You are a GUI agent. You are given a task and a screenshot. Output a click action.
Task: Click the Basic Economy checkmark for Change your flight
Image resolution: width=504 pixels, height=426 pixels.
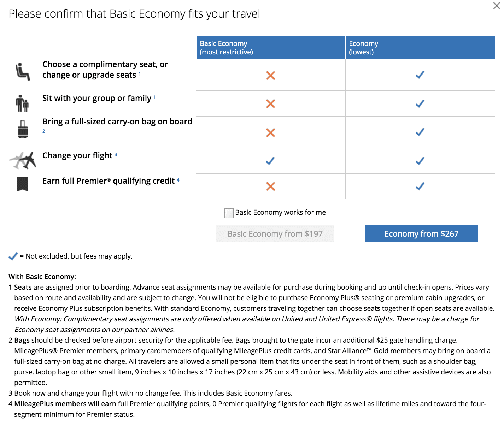tap(270, 161)
